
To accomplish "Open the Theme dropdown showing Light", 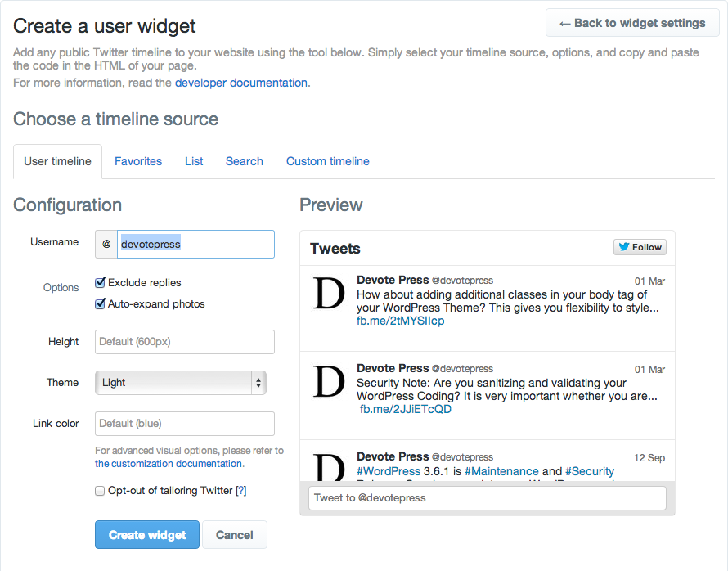I will point(181,383).
